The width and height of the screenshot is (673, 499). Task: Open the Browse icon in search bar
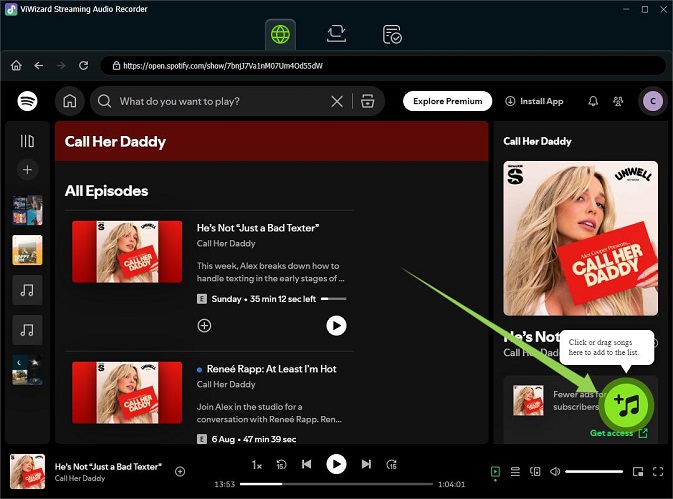click(367, 101)
